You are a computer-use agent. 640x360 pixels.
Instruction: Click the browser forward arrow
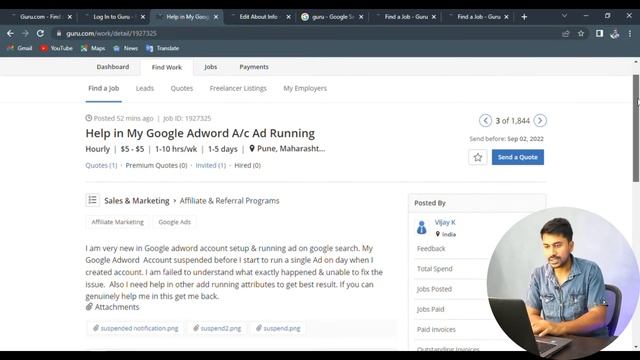[x=25, y=33]
